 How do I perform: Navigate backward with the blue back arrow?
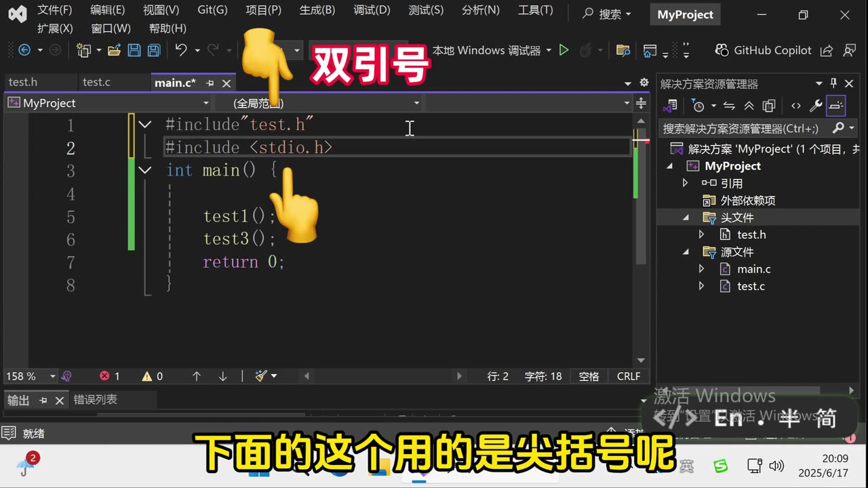(24, 50)
